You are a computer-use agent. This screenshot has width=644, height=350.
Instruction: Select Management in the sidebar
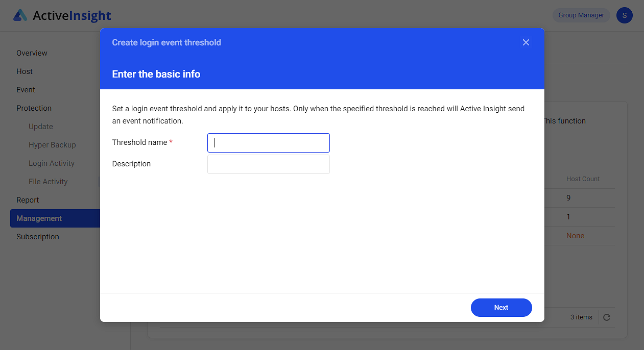coord(39,218)
